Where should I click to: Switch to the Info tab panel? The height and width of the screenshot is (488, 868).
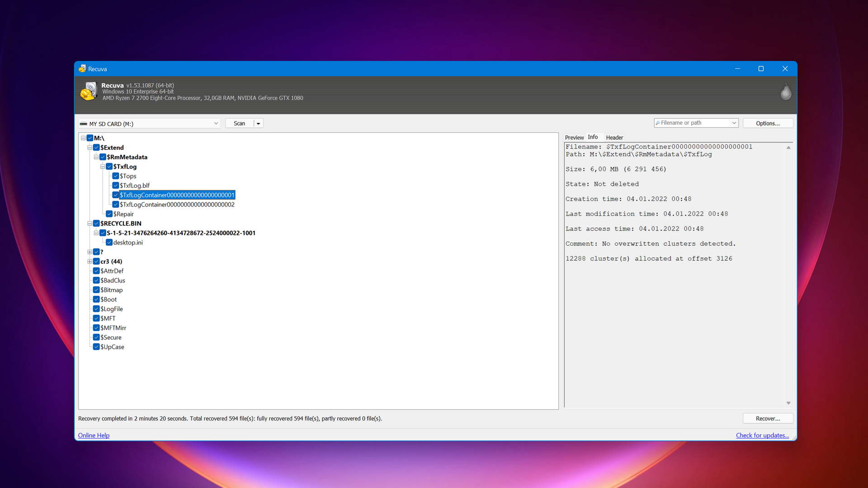[x=593, y=137]
